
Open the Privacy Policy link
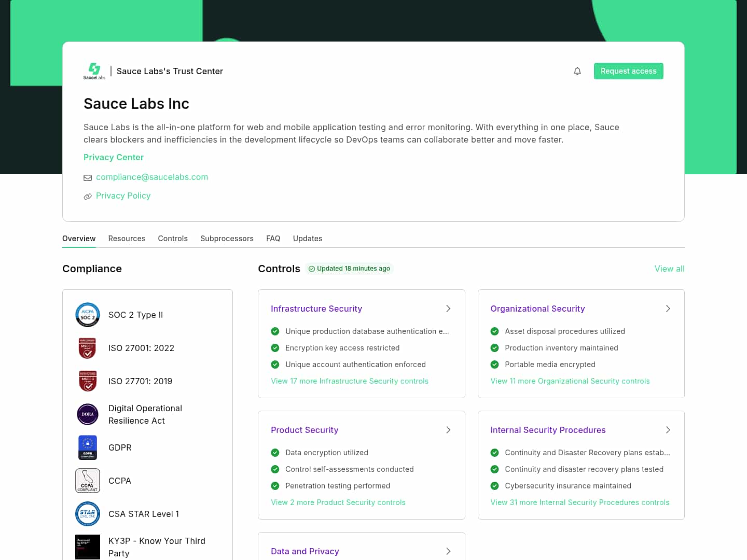tap(123, 195)
